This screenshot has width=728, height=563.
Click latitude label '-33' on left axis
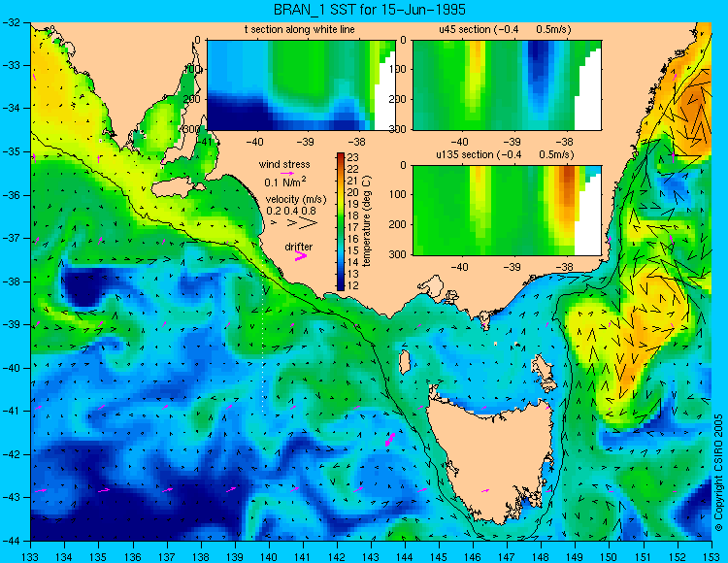point(11,65)
